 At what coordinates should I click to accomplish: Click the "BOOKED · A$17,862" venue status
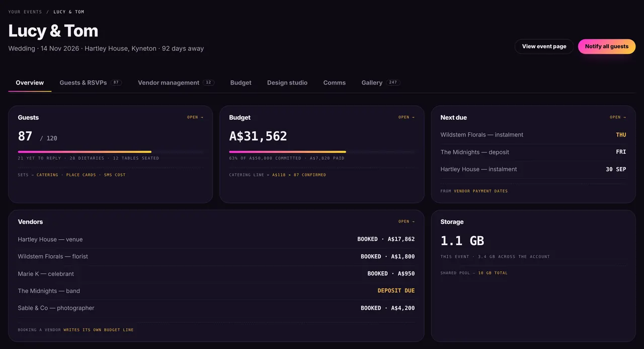pyautogui.click(x=386, y=239)
